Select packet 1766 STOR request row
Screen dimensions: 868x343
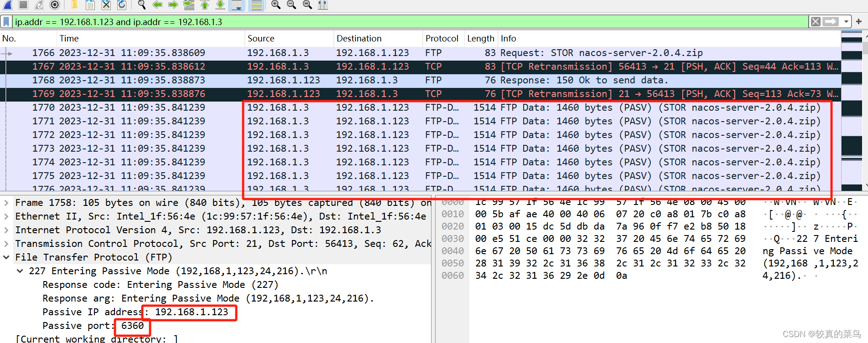point(420,53)
